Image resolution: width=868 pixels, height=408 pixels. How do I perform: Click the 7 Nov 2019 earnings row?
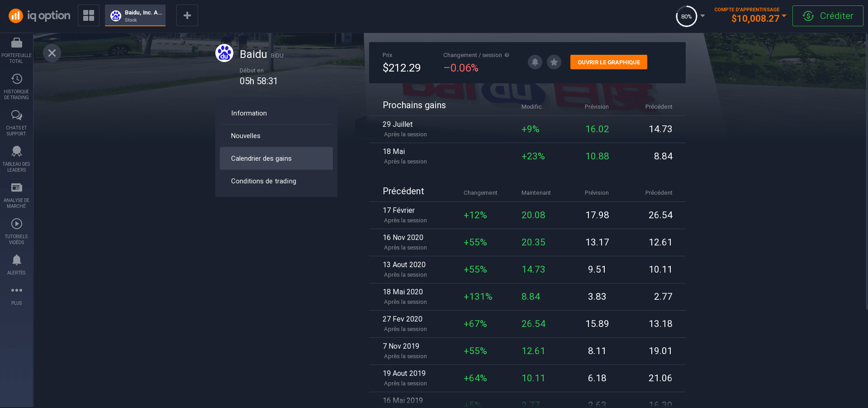click(527, 351)
